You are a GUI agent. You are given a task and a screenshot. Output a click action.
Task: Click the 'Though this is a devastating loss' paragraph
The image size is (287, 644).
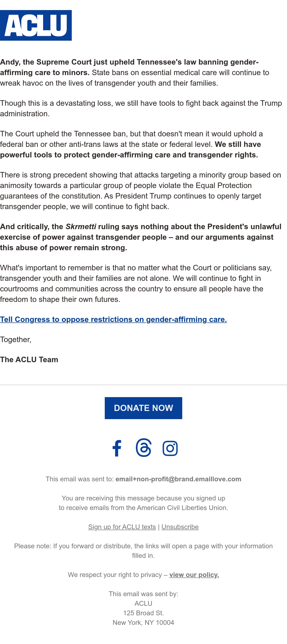tap(141, 108)
